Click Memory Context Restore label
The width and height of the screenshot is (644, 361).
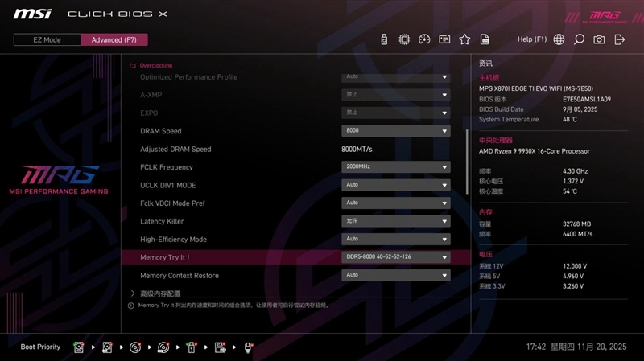(x=180, y=276)
